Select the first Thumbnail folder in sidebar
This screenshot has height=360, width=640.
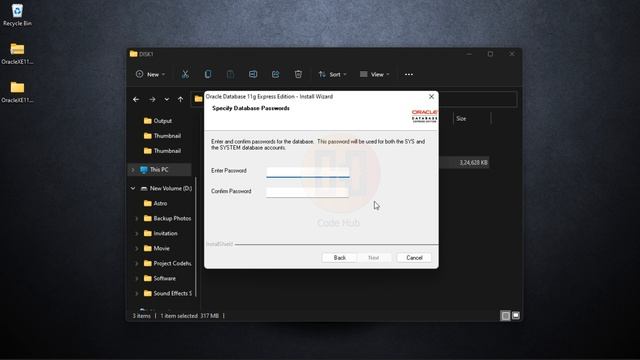(162, 136)
